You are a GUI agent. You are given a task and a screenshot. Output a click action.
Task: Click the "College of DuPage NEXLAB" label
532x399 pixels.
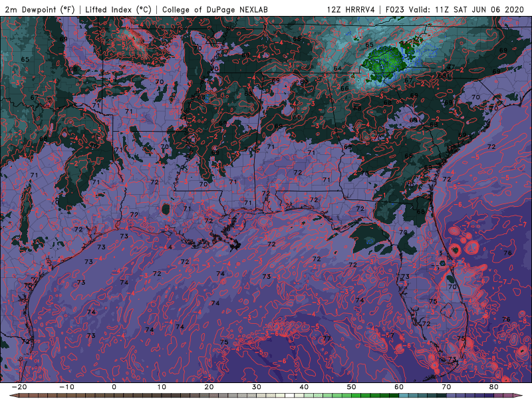(215, 9)
